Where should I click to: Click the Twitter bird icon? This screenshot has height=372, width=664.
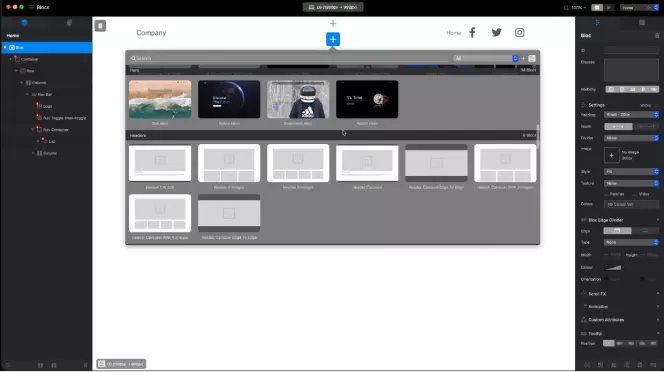pos(496,33)
